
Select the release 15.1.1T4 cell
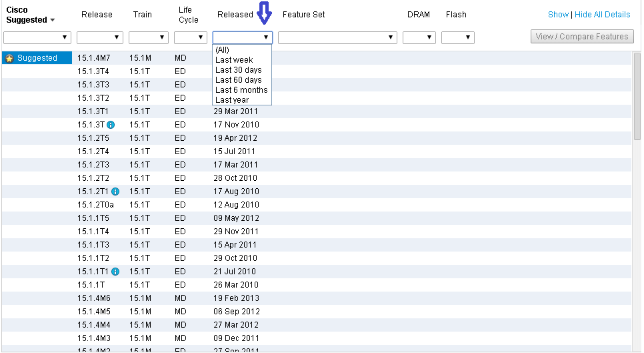[93, 232]
